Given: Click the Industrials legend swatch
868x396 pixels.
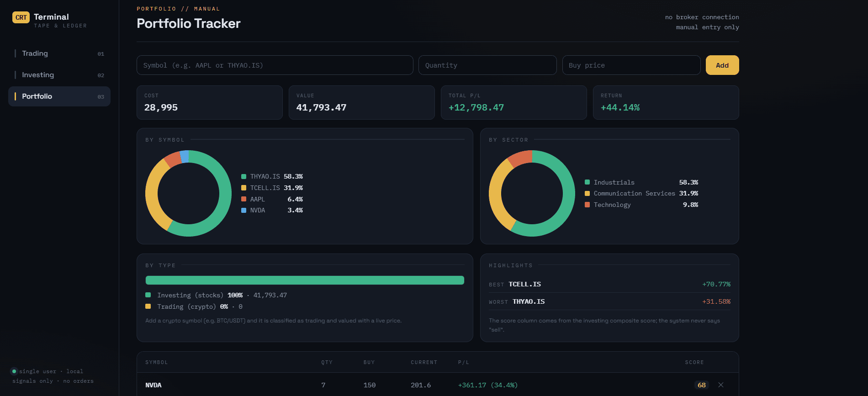Looking at the screenshot, I should point(587,182).
